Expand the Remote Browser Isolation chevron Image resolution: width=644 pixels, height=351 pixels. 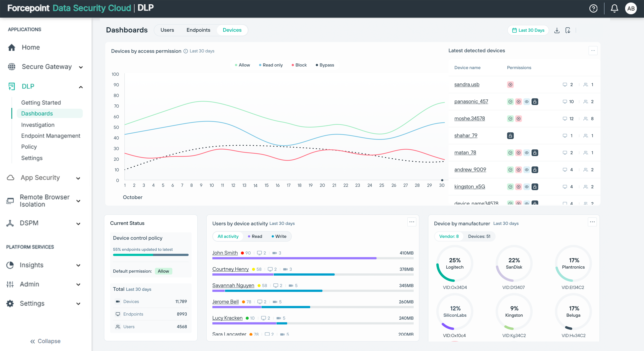point(78,201)
